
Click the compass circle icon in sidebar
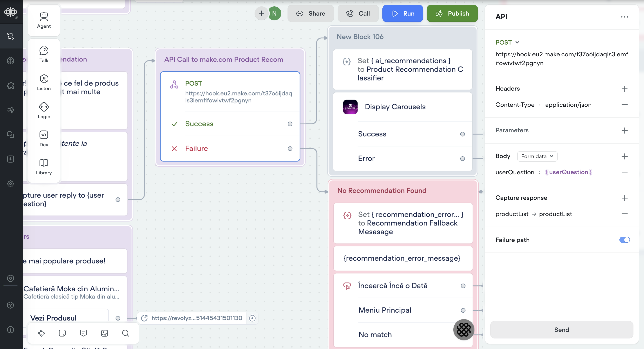[11, 278]
